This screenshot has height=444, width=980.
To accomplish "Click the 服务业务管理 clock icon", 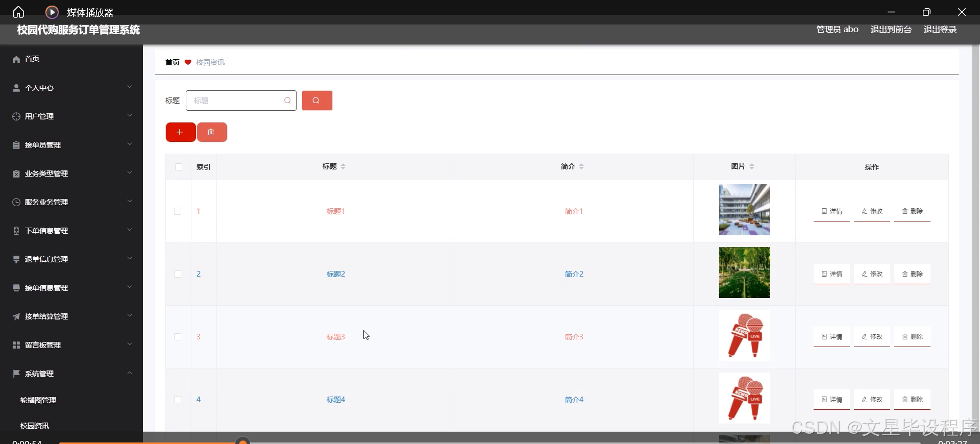I will tap(16, 202).
